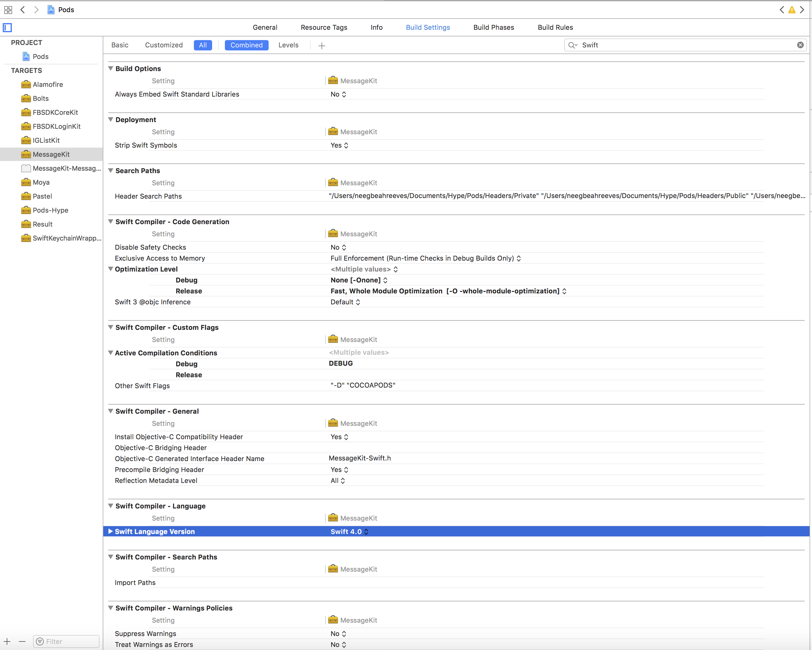The width and height of the screenshot is (812, 650).
Task: Click the yellow warning triangle icon
Action: pos(792,10)
